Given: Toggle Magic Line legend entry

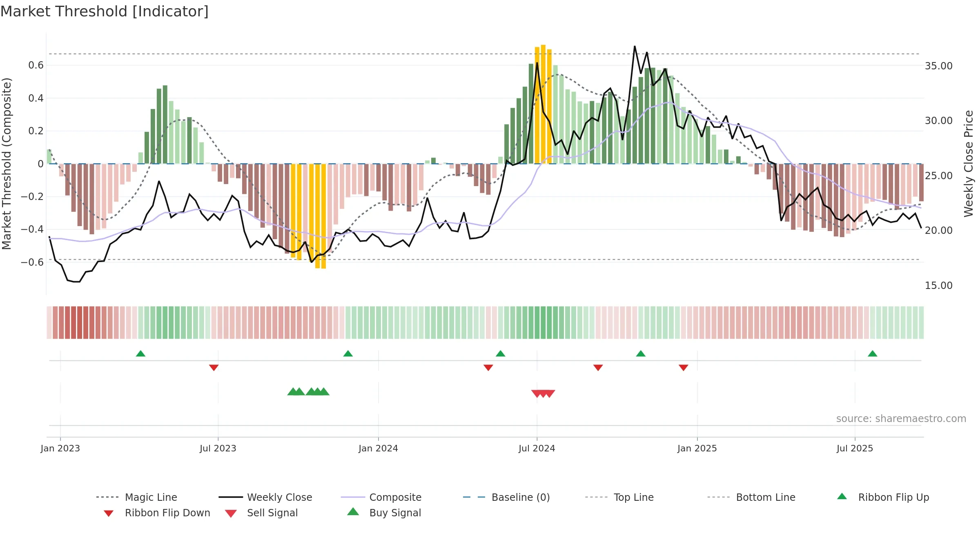Looking at the screenshot, I should point(136,497).
